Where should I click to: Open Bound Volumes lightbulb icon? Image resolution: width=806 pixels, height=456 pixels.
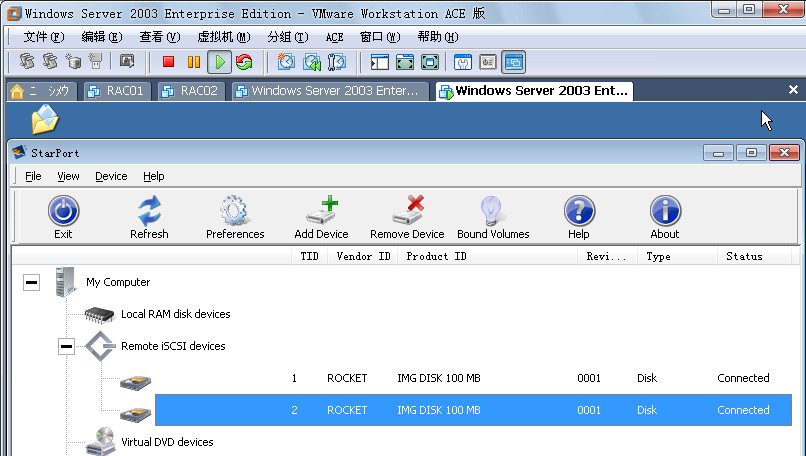[491, 211]
